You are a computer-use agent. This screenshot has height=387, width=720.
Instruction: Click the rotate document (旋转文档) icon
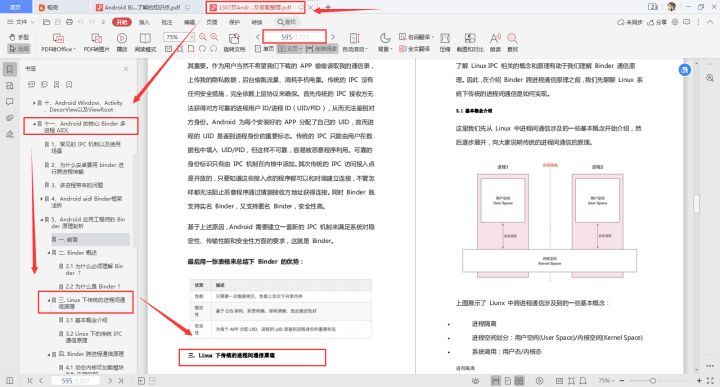coord(234,42)
